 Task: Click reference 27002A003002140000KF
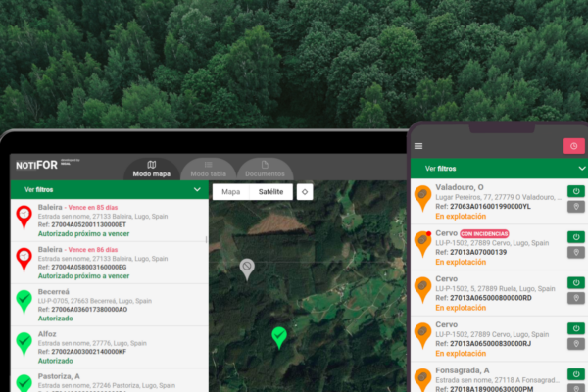tap(89, 352)
